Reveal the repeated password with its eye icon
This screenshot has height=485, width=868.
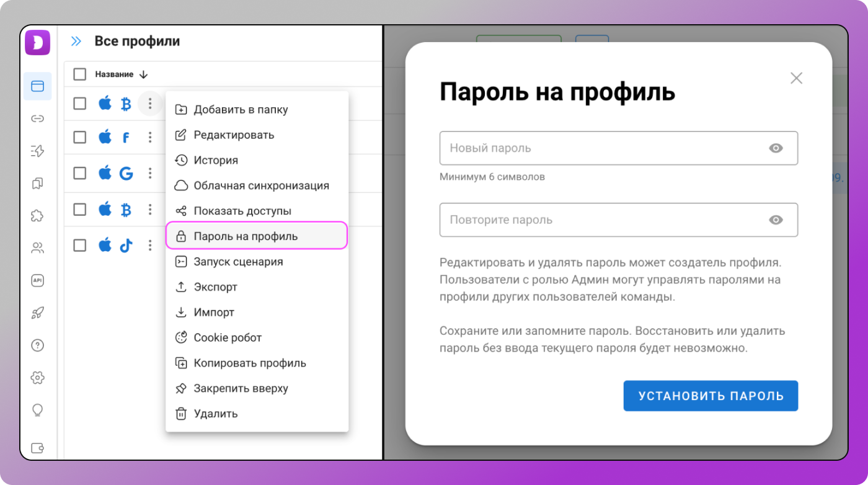[776, 220]
